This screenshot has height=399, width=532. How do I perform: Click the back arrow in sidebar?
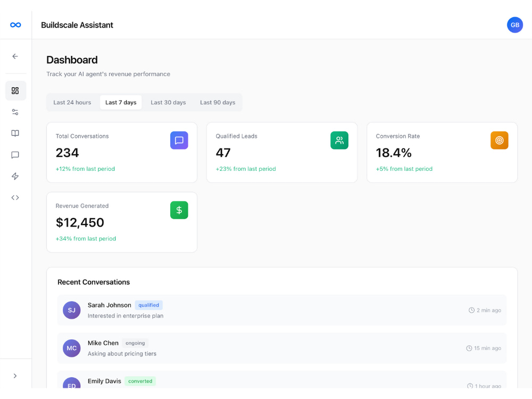[x=15, y=56]
